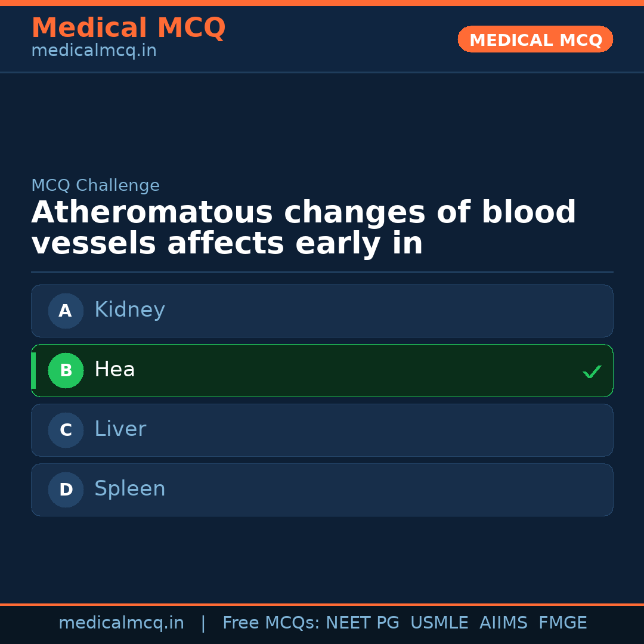Click the USMLE footer link
The height and width of the screenshot is (644, 644).
[439, 622]
